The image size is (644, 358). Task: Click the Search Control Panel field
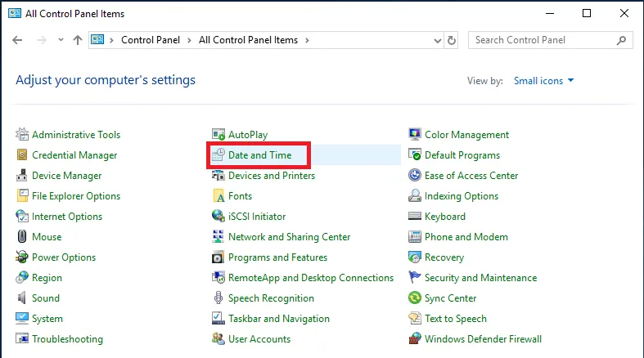pyautogui.click(x=551, y=40)
